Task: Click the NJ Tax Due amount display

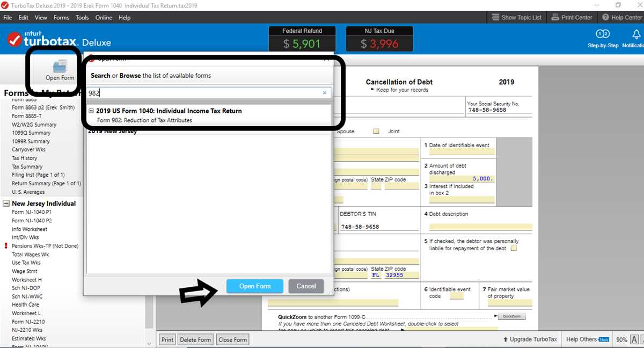Action: tap(379, 44)
